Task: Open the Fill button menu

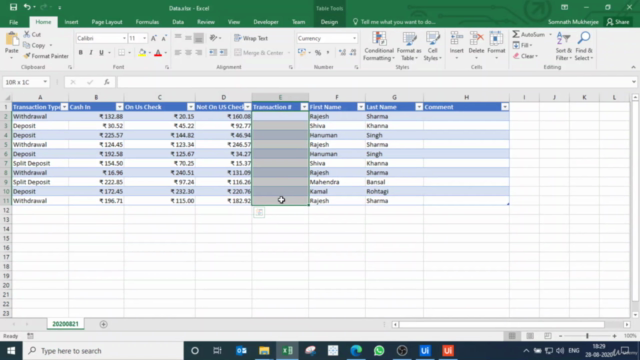Action: (522, 45)
